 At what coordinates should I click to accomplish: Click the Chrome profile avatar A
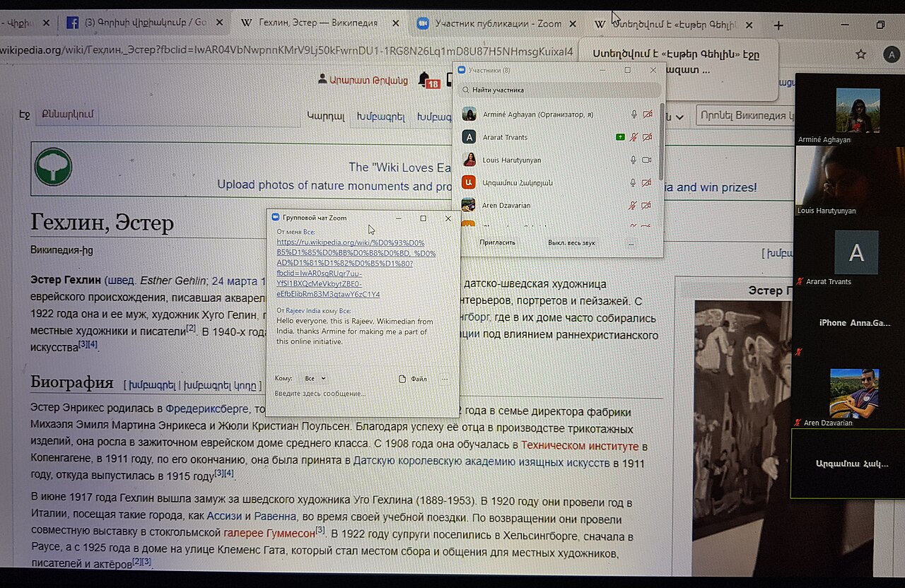(x=892, y=54)
